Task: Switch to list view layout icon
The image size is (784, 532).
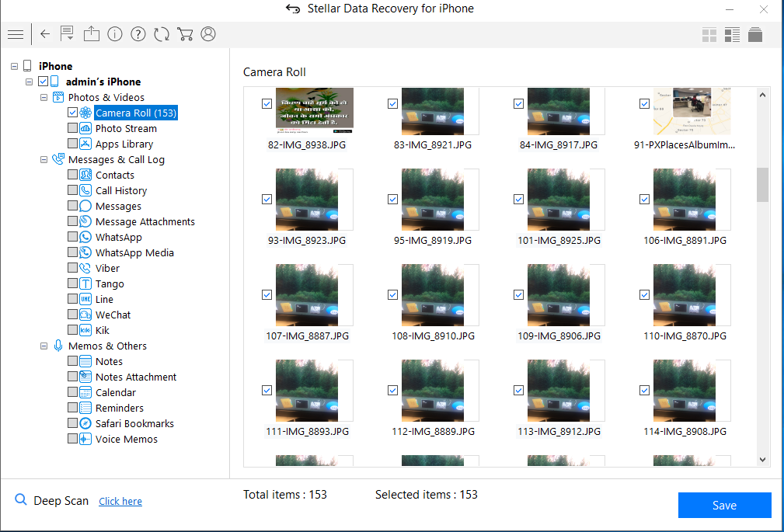Action: tap(732, 35)
